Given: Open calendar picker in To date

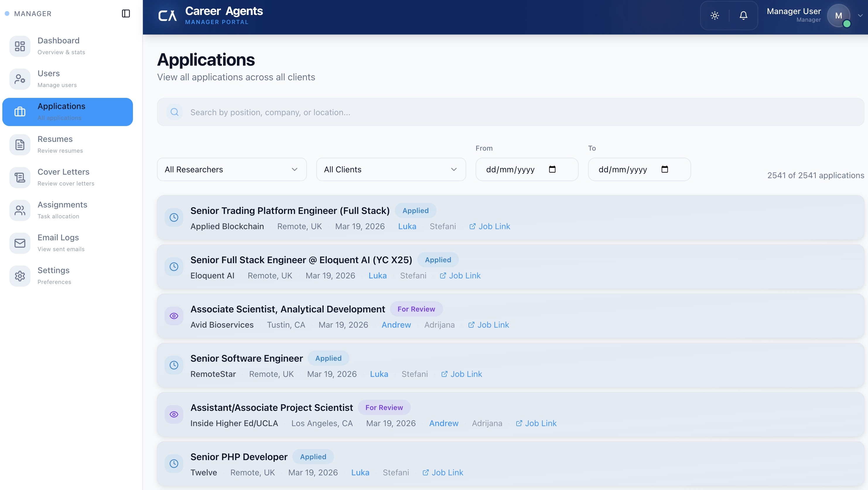Looking at the screenshot, I should pos(664,169).
